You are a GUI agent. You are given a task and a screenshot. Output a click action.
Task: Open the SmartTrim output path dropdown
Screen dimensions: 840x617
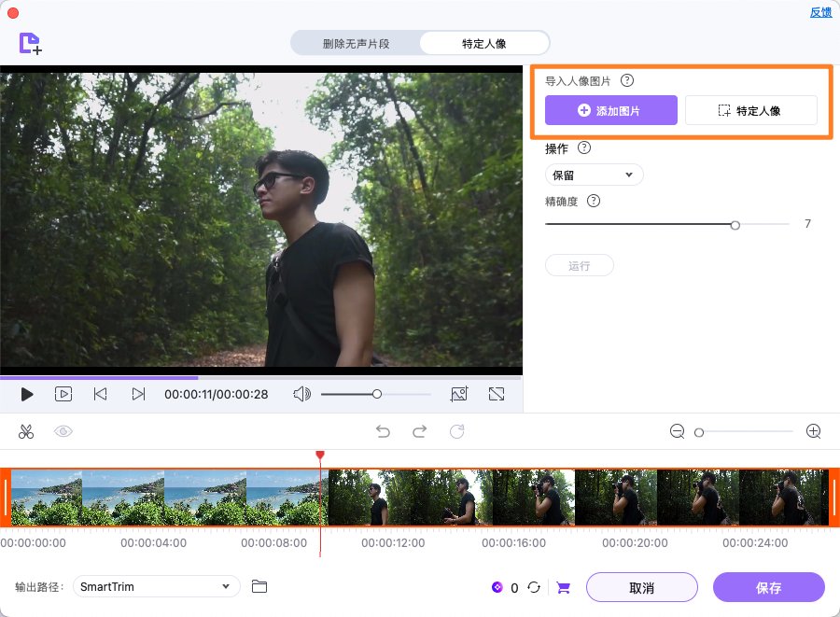point(156,586)
